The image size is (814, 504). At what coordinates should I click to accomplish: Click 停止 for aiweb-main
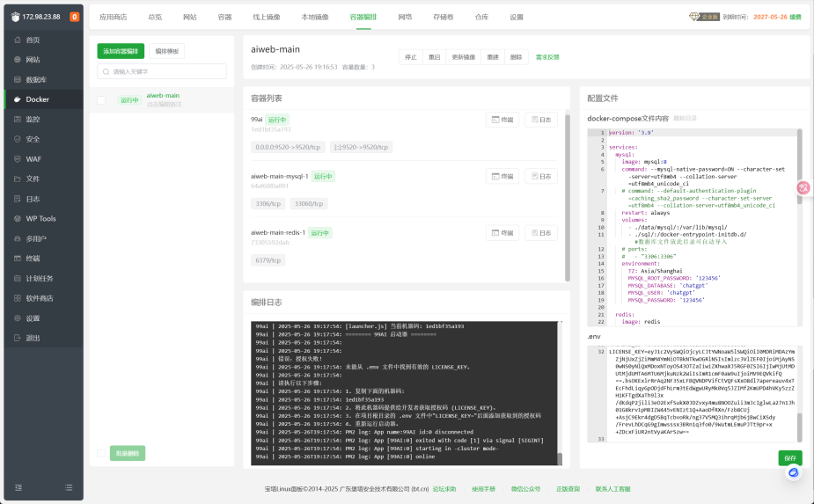411,57
